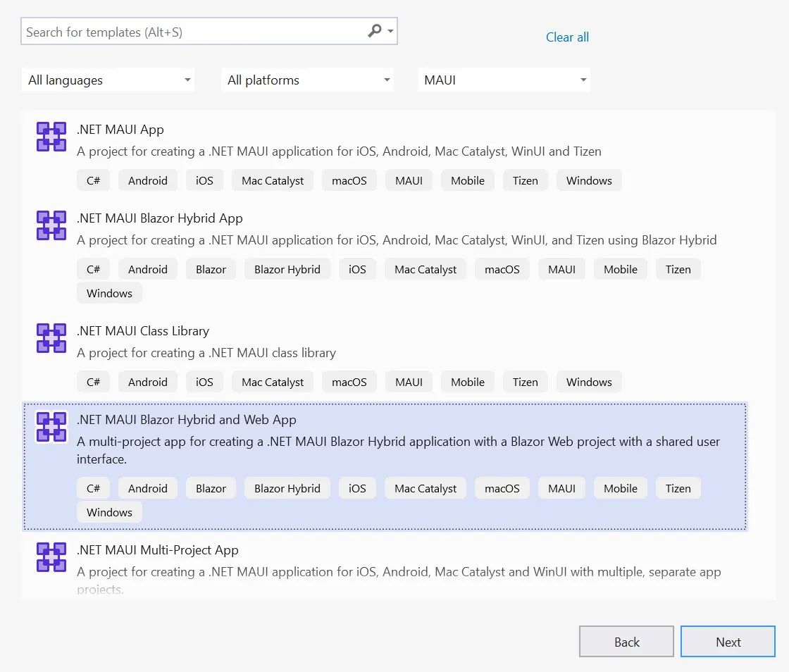Click the .NET MAUI Blazor Hybrid App icon

point(51,225)
